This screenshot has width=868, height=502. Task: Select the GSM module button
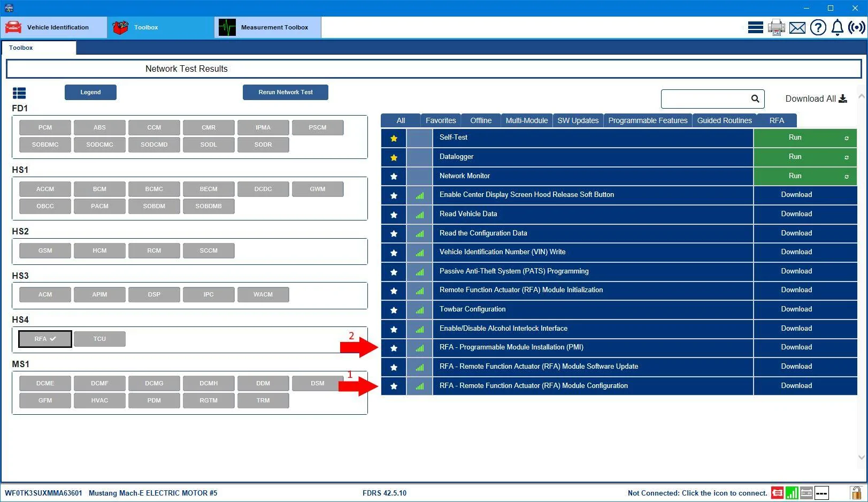pos(45,251)
